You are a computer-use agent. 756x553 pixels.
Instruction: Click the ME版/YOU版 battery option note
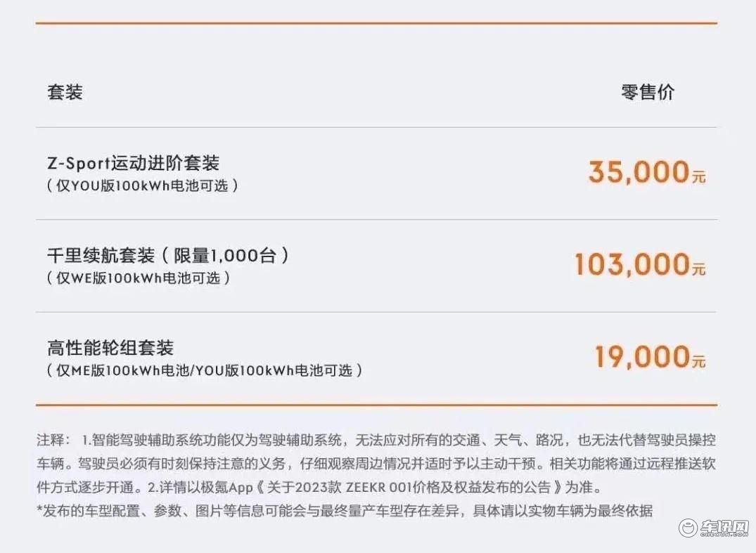click(205, 370)
